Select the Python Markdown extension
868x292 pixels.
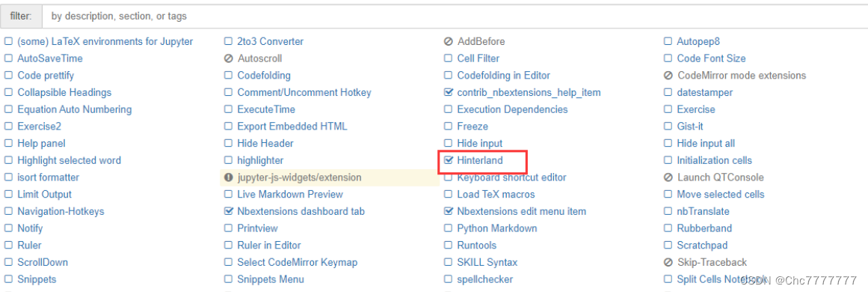coord(497,228)
